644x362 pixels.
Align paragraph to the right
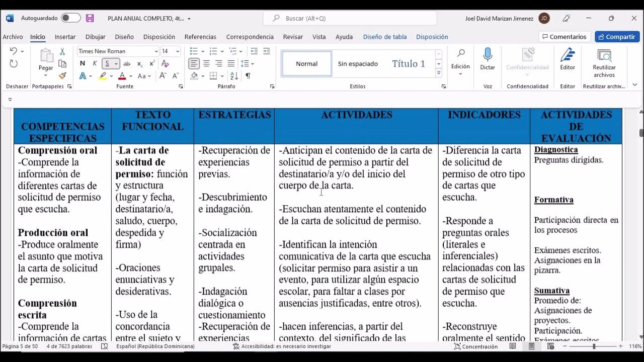218,64
